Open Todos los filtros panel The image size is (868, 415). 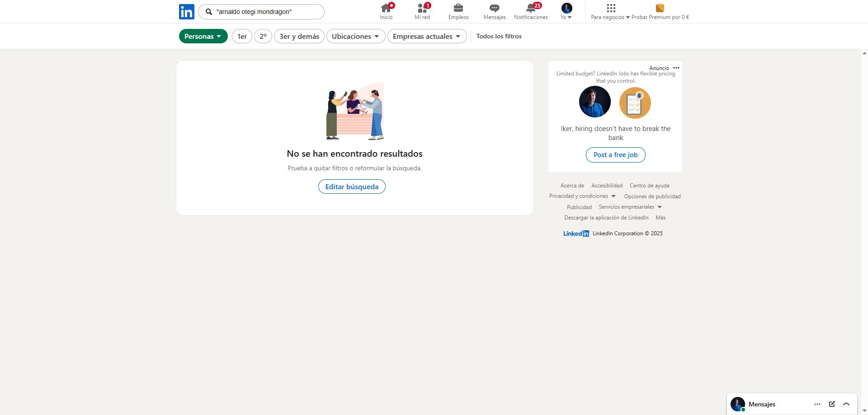pos(499,36)
